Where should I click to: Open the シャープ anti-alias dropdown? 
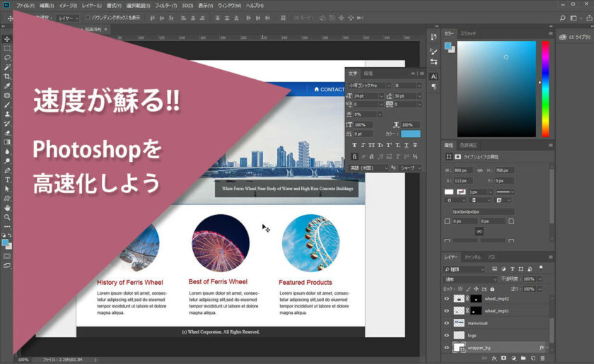tap(410, 168)
